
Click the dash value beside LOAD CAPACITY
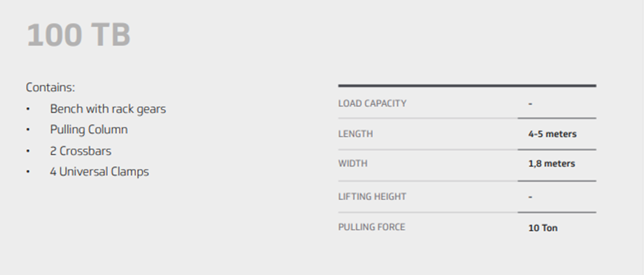tap(530, 104)
